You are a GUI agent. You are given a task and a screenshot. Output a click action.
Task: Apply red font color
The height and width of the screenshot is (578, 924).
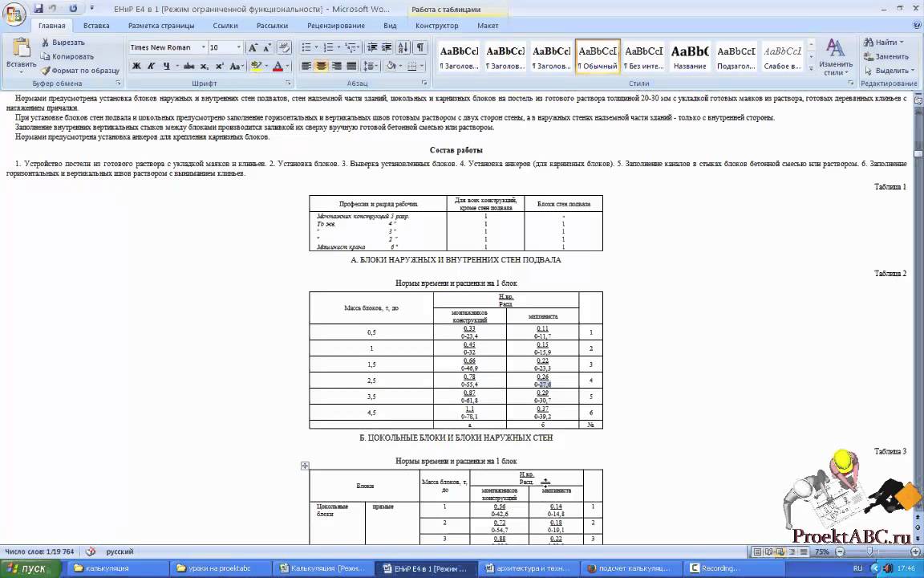point(278,66)
